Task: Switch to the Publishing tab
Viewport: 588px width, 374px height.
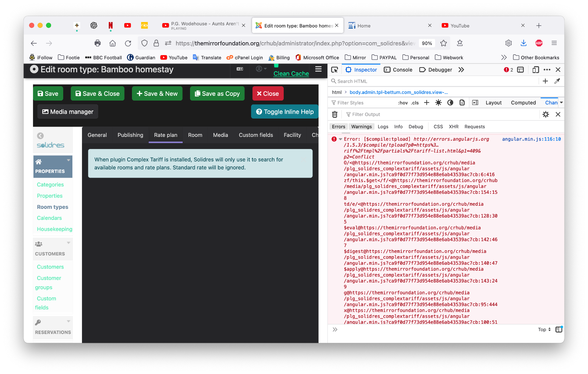Action: click(130, 135)
